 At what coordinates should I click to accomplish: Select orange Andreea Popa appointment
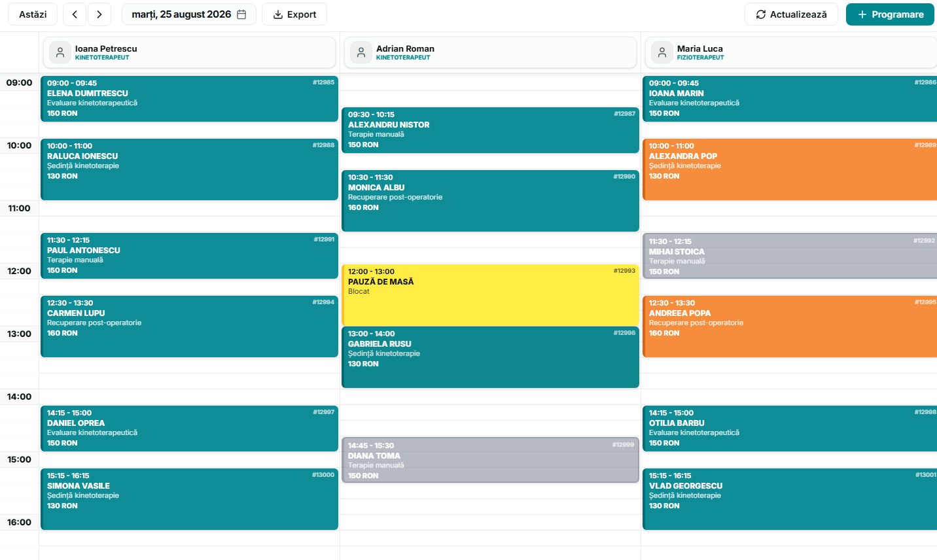790,326
